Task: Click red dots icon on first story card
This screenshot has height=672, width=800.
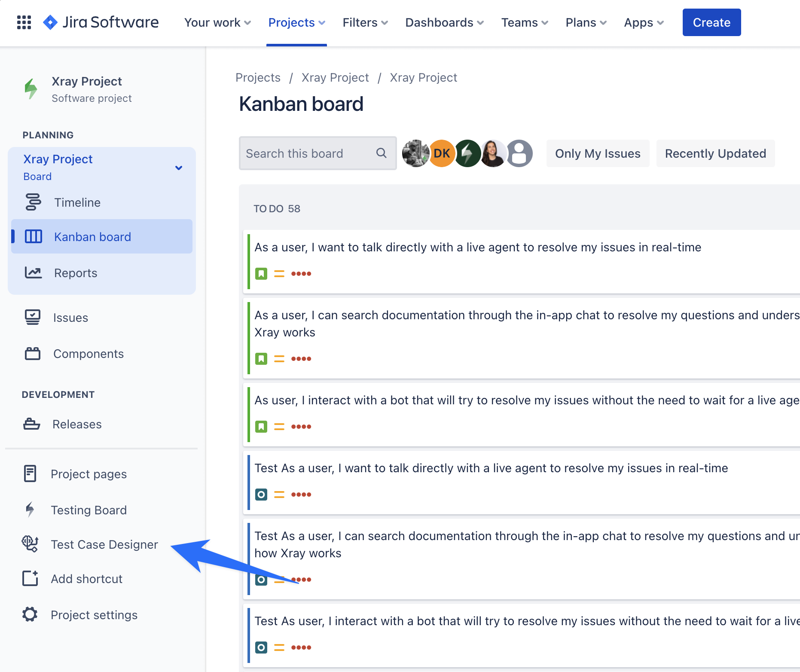Action: click(x=301, y=273)
